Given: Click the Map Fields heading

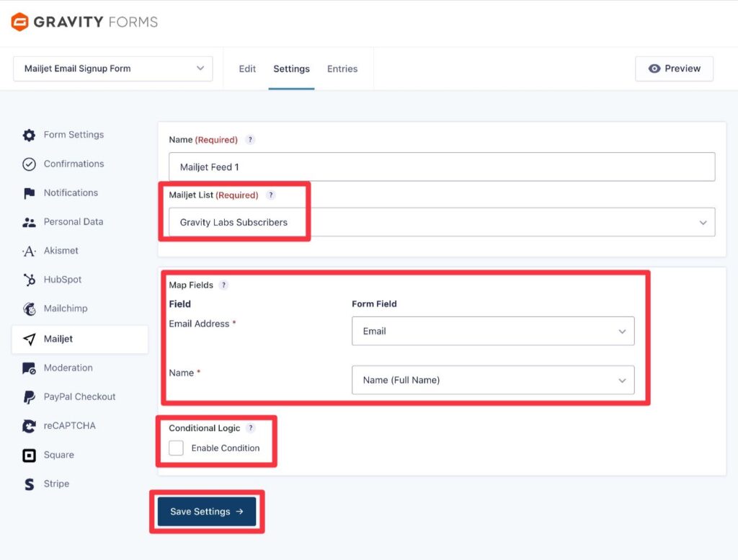Looking at the screenshot, I should click(191, 285).
